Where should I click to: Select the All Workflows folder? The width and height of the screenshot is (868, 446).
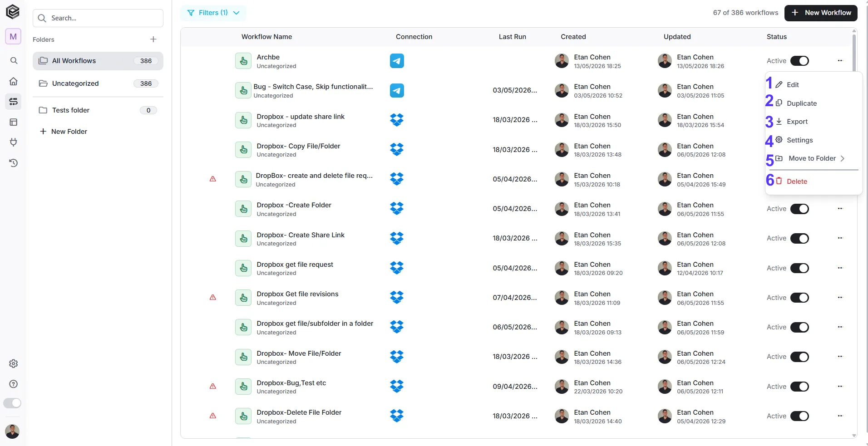98,61
